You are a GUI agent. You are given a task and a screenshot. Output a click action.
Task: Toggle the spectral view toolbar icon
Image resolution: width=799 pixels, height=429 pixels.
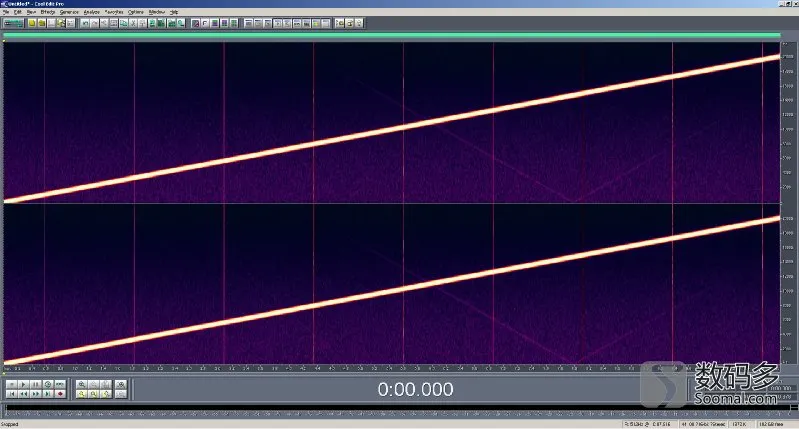click(195, 23)
